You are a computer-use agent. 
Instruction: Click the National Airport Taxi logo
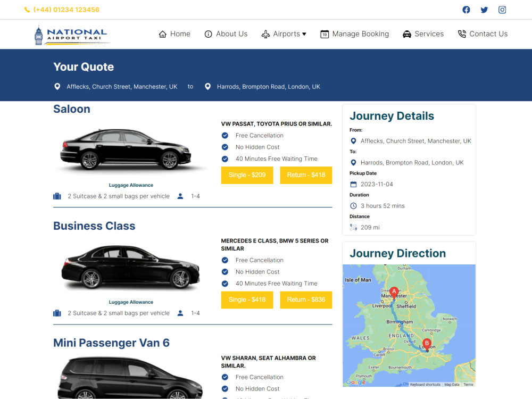point(72,35)
